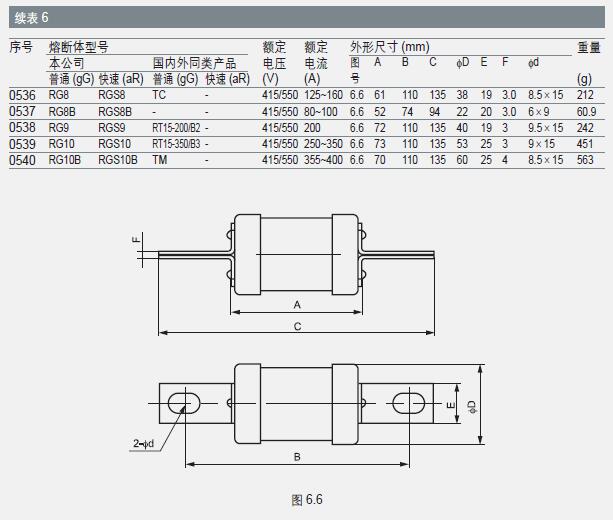Click the weight value 60.9
Screen dimensions: 613x520
pyautogui.click(x=586, y=110)
